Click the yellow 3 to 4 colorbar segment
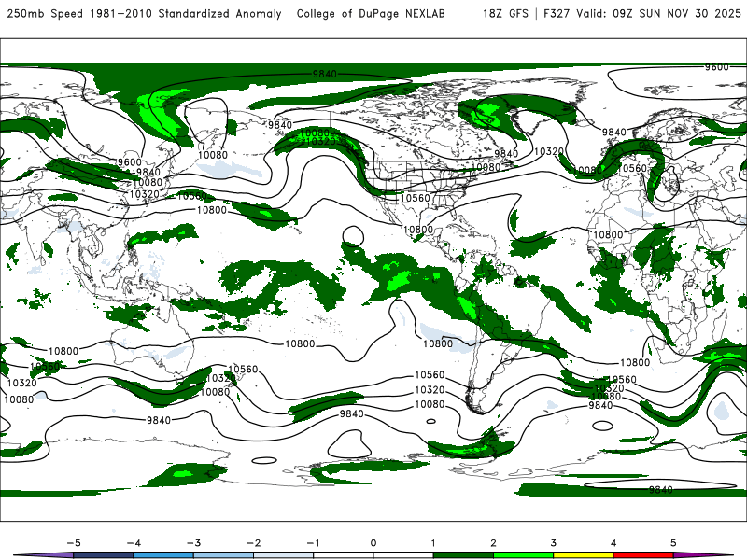The height and width of the screenshot is (560, 747). click(x=583, y=555)
